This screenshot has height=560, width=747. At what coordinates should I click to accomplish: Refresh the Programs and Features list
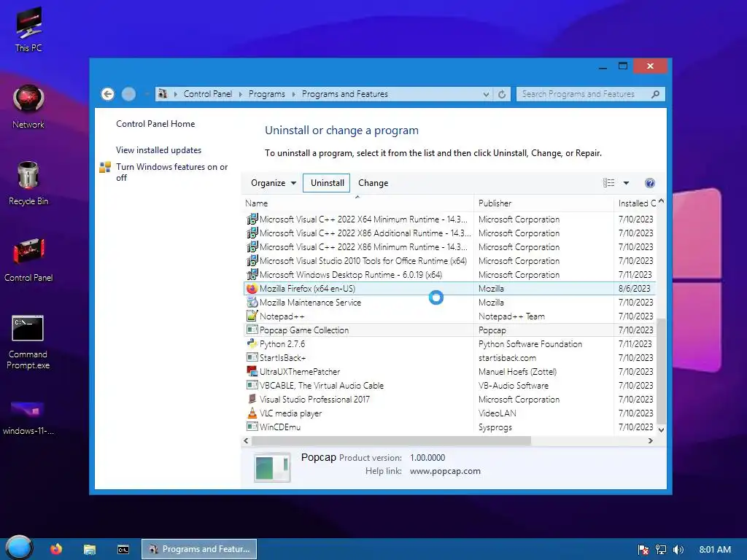[502, 94]
